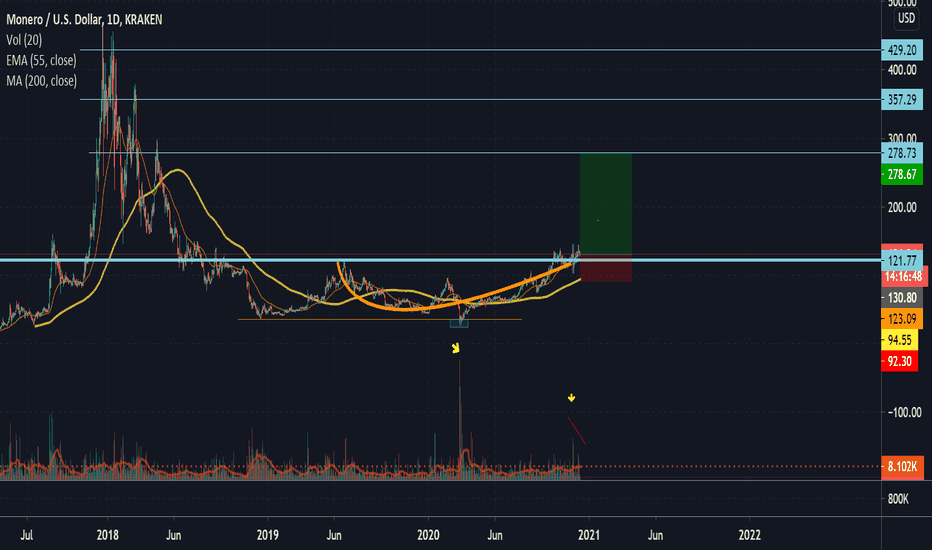Image resolution: width=932 pixels, height=550 pixels.
Task: Select the yellow MA 200 line peak
Action: pyautogui.click(x=177, y=170)
